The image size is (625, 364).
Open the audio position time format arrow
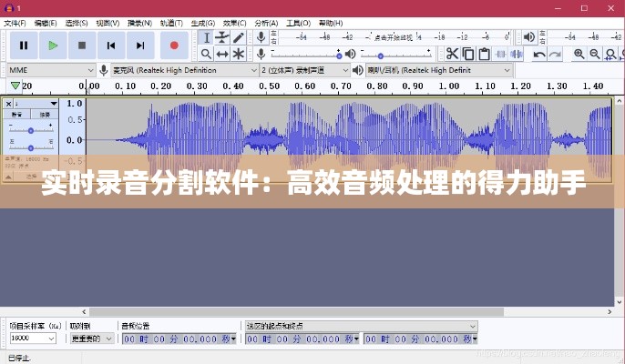pyautogui.click(x=233, y=339)
